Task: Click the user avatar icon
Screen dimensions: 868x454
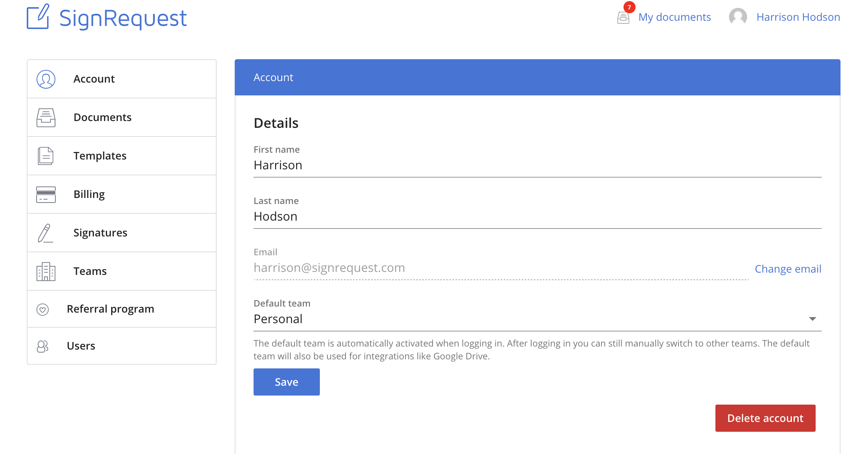Action: [x=738, y=17]
